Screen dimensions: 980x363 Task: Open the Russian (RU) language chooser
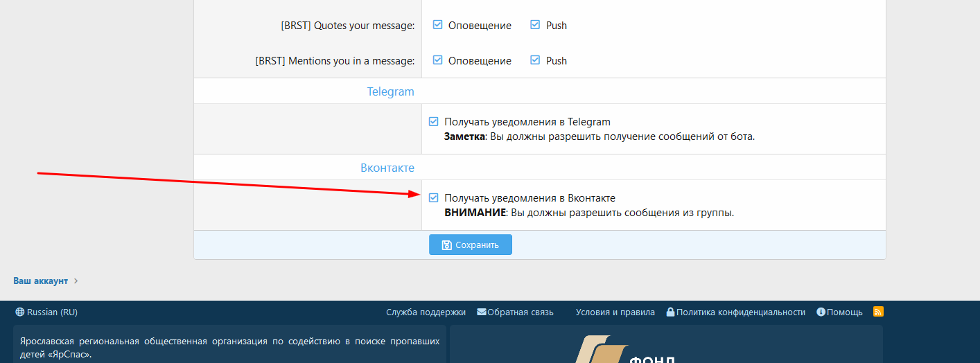point(46,312)
